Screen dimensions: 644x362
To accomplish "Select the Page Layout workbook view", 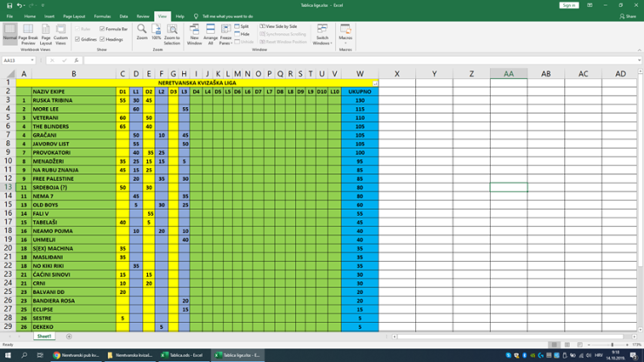I will [x=46, y=33].
